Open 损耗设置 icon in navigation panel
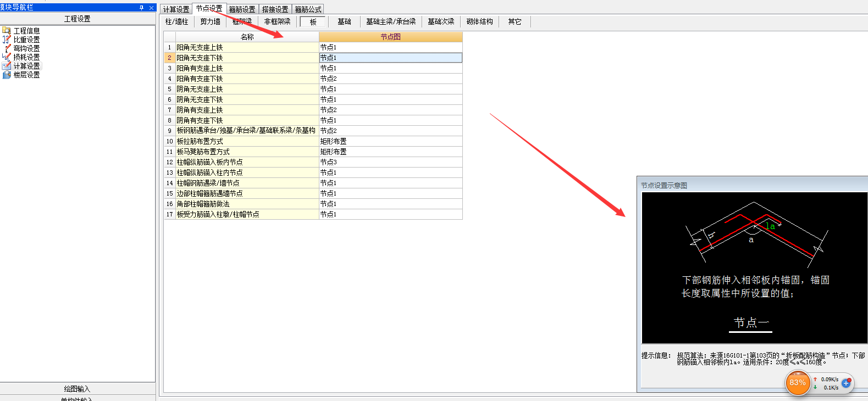Screen dimensions: 868x401 tap(7, 57)
